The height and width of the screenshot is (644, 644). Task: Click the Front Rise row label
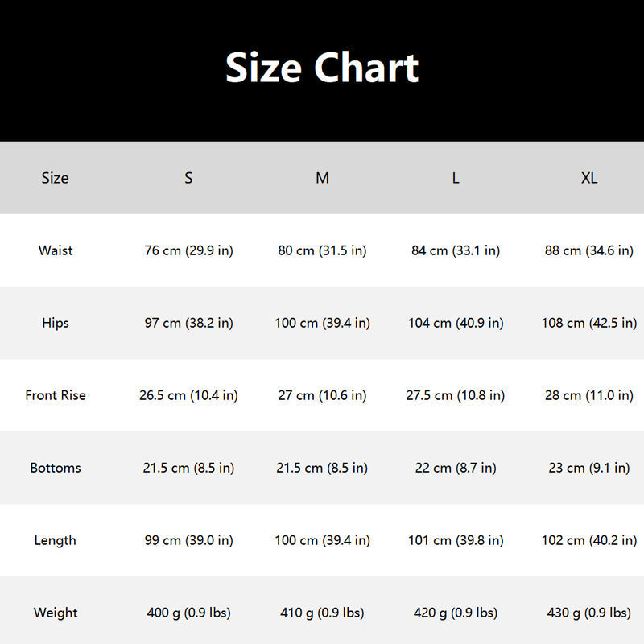55,395
